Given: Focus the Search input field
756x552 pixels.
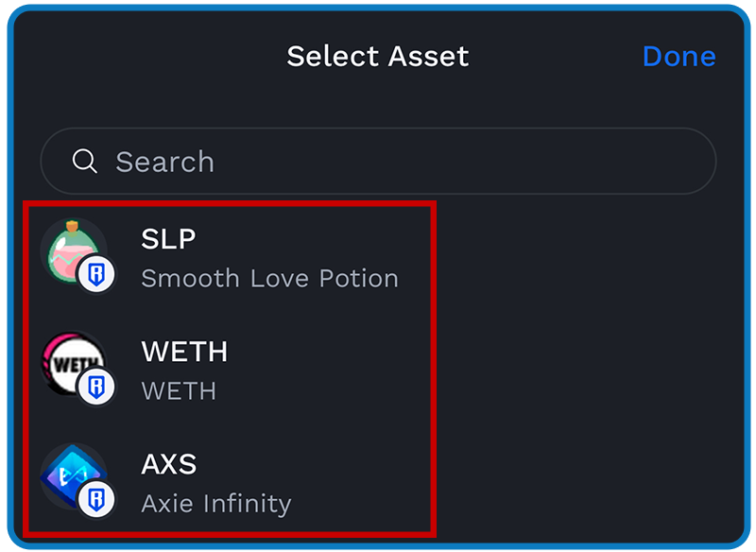Looking at the screenshot, I should [x=378, y=161].
